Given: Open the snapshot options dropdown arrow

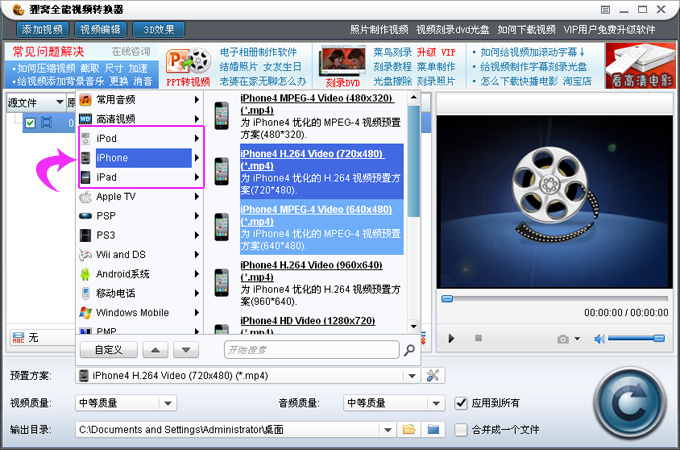Looking at the screenshot, I should point(577,339).
